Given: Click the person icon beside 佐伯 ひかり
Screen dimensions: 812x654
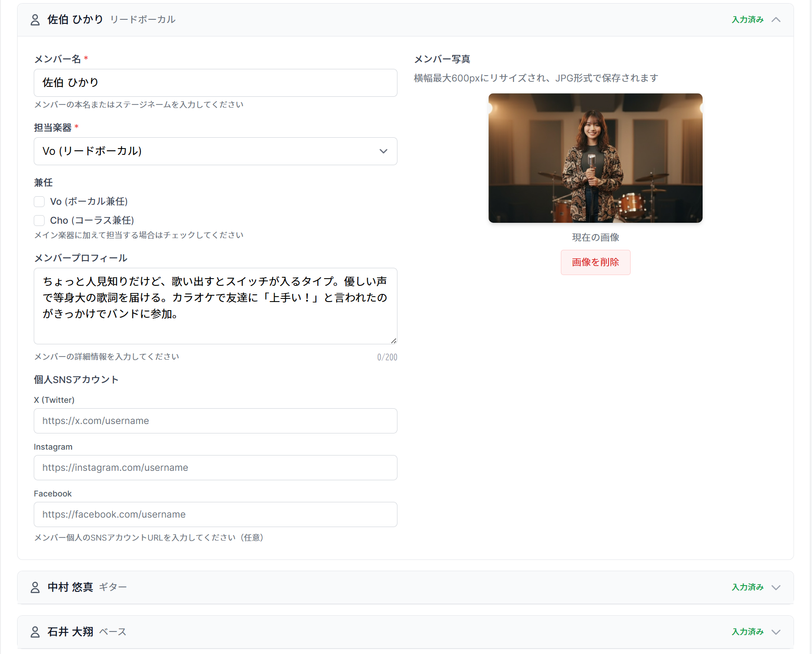Looking at the screenshot, I should tap(35, 20).
